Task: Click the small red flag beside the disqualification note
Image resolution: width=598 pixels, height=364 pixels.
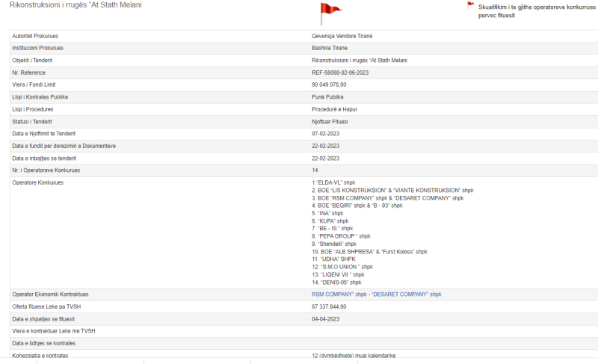Action: click(x=471, y=5)
